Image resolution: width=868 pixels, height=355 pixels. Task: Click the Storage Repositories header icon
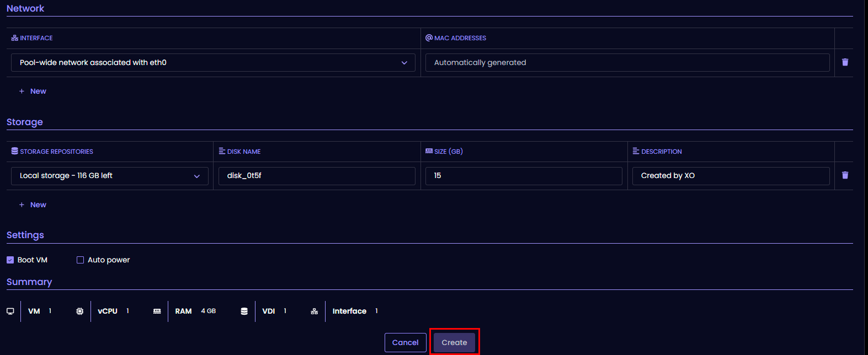click(14, 151)
